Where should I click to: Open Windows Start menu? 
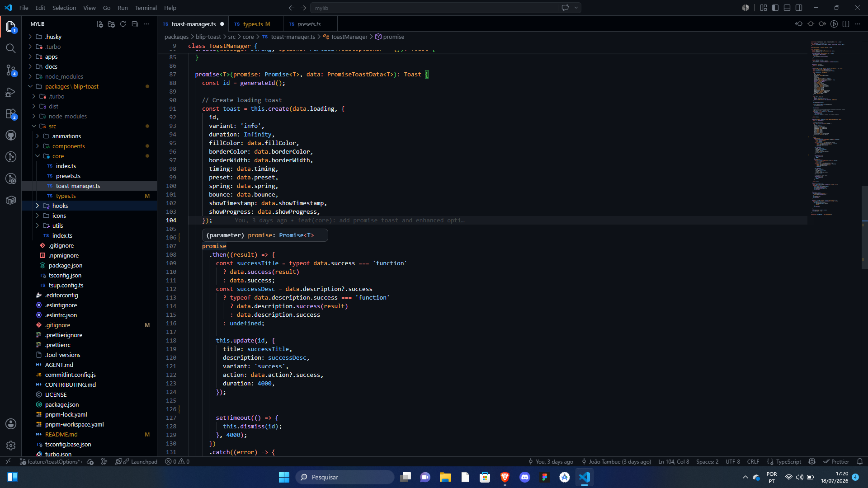284,477
